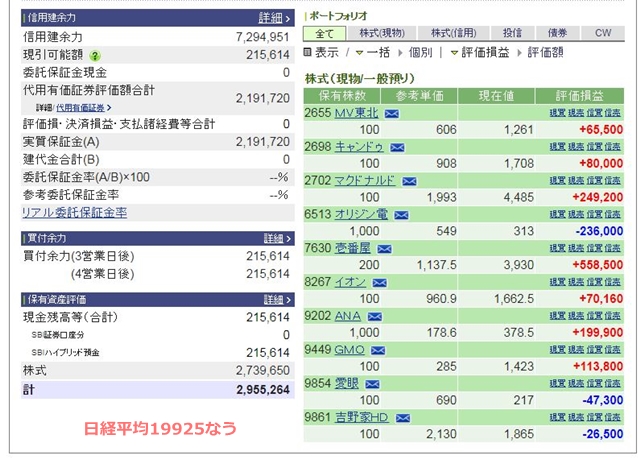
Task: Click the mail icon next to マクドナルド
Action: tap(409, 182)
